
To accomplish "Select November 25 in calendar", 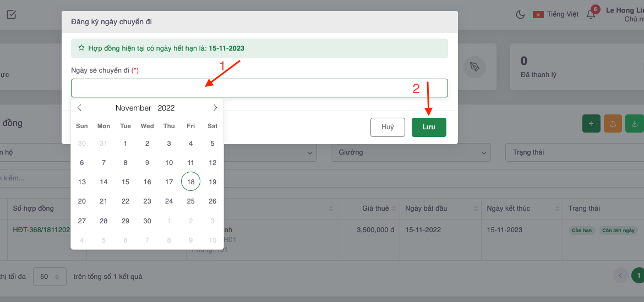I will (190, 201).
